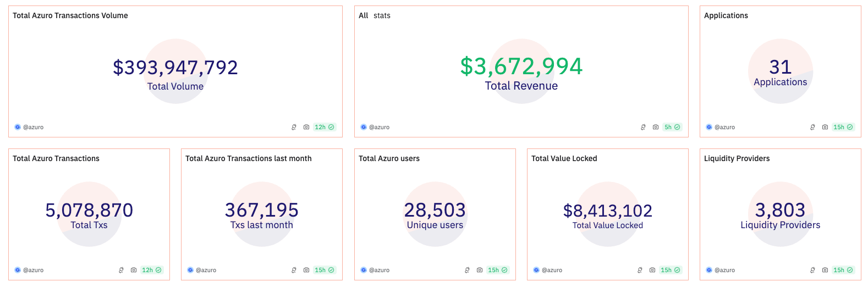Click query refresh icon on Total Azuro users card
868x287 pixels.
[467, 270]
